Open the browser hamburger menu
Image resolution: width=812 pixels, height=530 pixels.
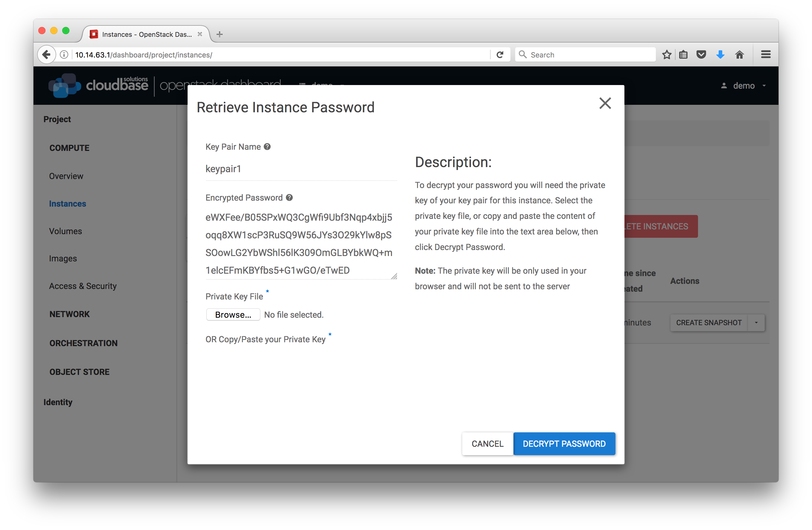click(766, 54)
